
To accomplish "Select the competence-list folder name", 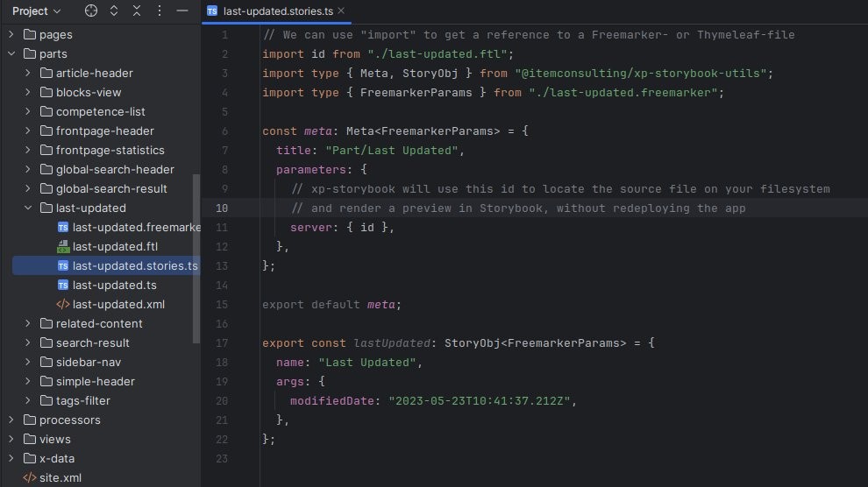I will (100, 111).
